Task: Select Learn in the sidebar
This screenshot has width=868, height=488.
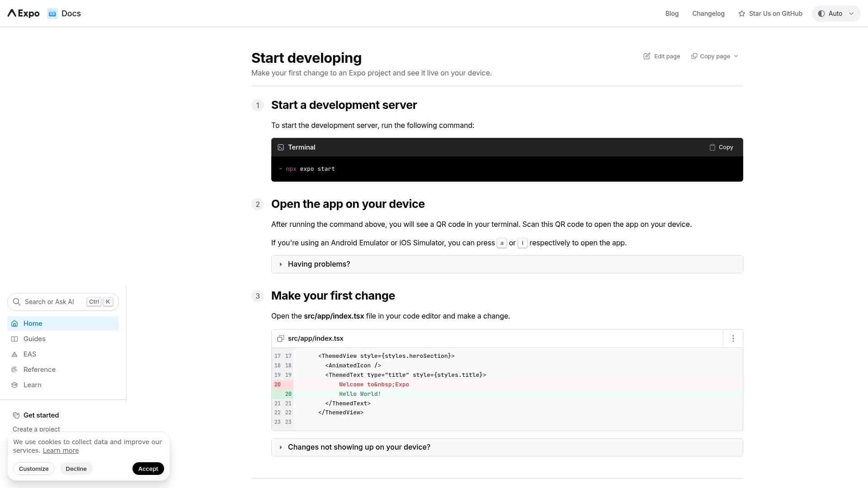Action: coord(31,385)
